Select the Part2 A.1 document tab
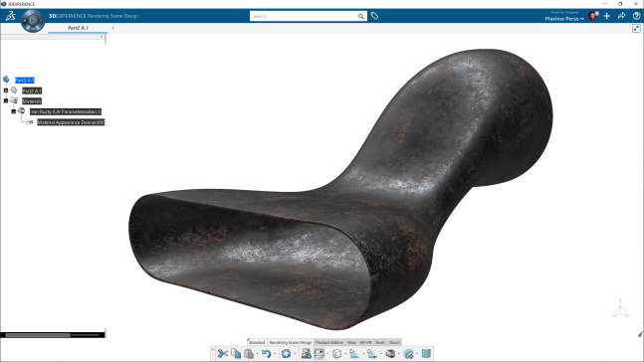The height and width of the screenshot is (362, 644). pos(78,28)
